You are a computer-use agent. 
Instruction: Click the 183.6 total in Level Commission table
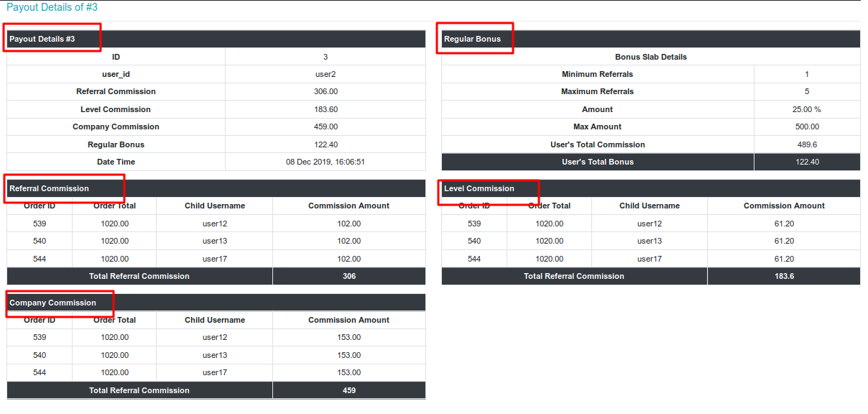click(x=784, y=276)
